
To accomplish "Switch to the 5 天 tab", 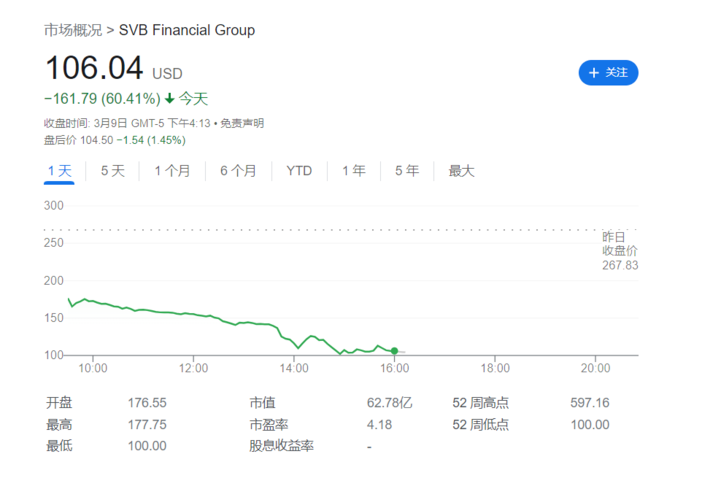I will click(x=113, y=171).
